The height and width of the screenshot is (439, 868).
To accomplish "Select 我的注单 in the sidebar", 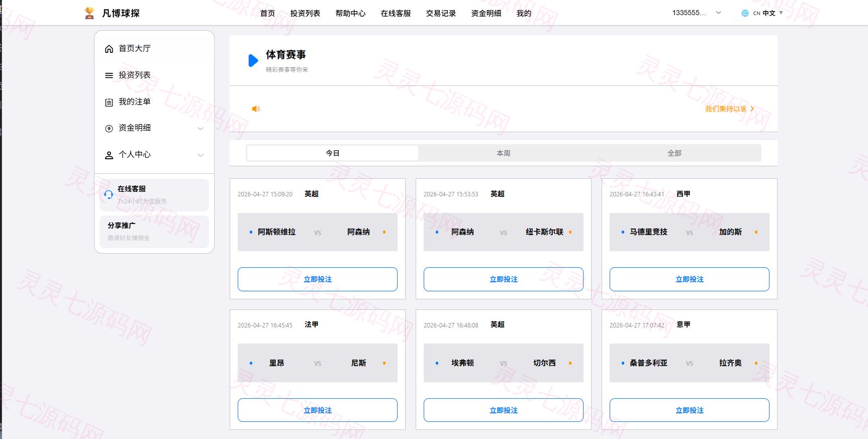I will coord(154,102).
